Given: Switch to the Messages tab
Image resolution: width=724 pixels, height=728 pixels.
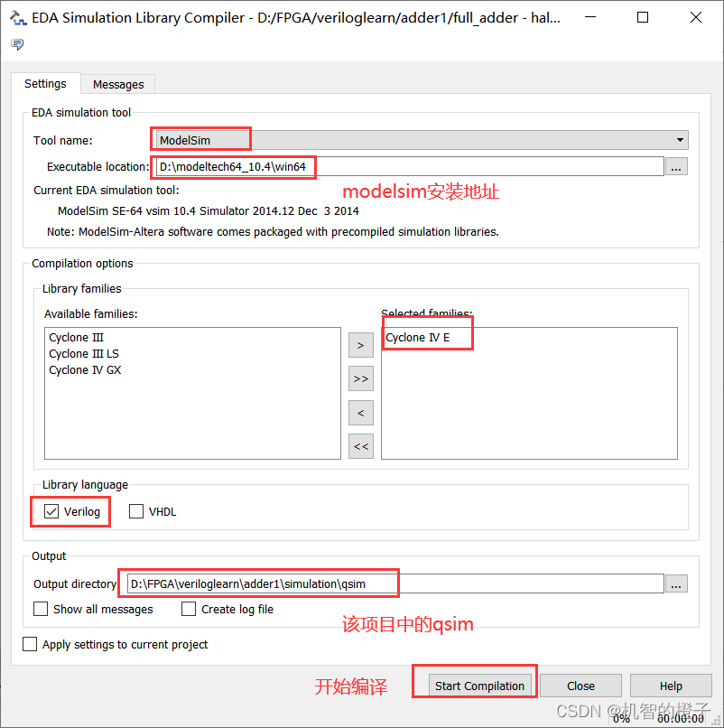Looking at the screenshot, I should 118,85.
